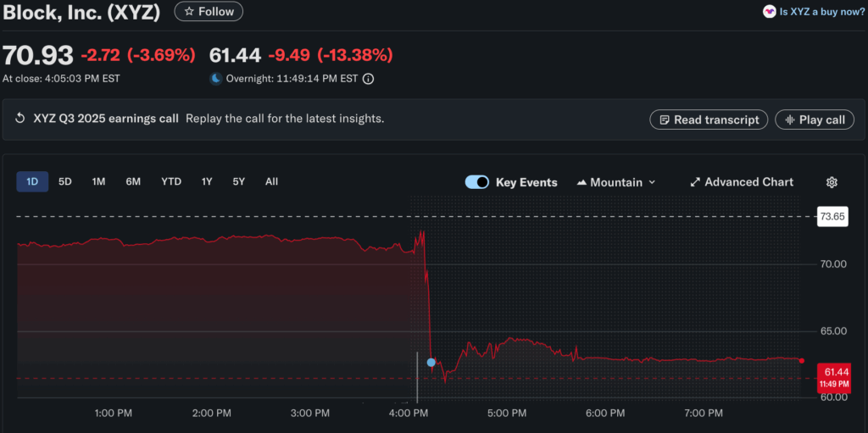Click the mountain chart type icon
Screen dimensions: 868x433
click(x=582, y=182)
